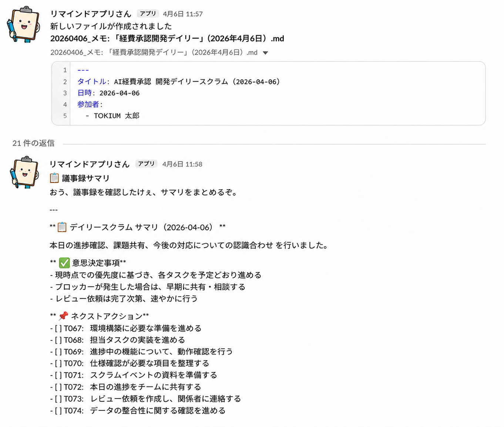Click the 21 件の返信 label
This screenshot has height=427, width=504.
33,143
